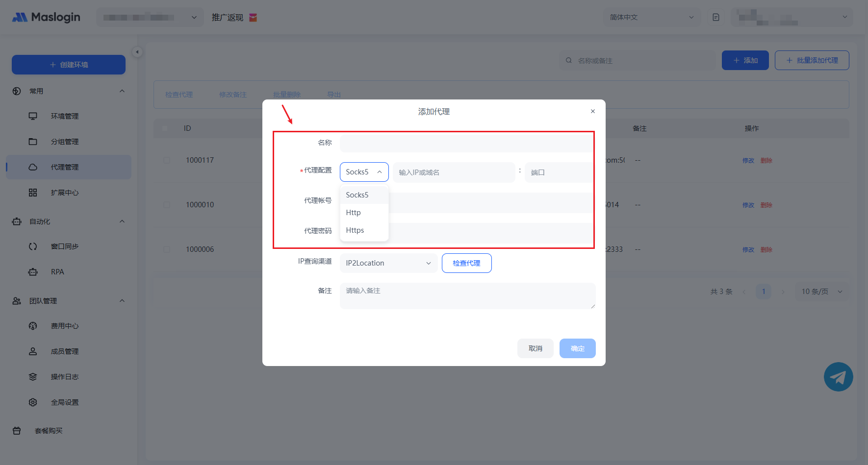Tick the checkbox for row 1000117
Image resolution: width=868 pixels, height=465 pixels.
coord(167,160)
